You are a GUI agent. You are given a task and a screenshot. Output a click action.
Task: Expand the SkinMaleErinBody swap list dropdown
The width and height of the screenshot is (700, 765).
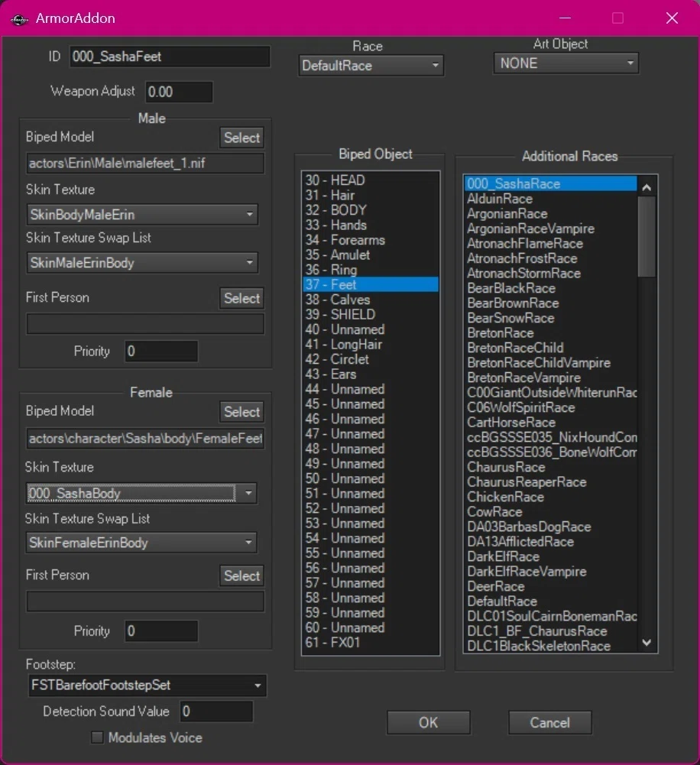142,263
